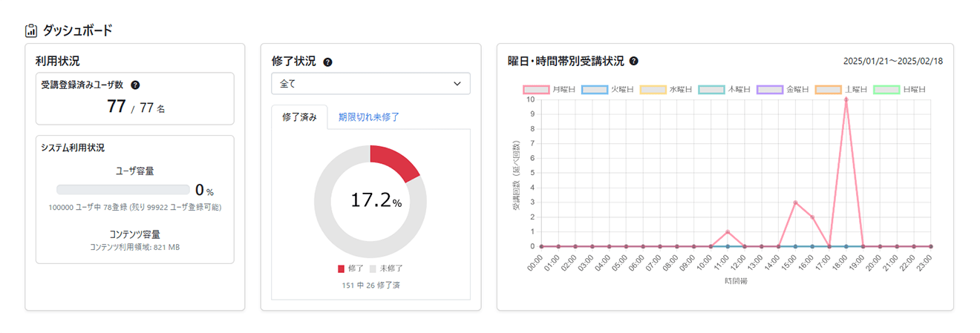This screenshot has width=980, height=333.
Task: Click the 151 中 26 修了済 text
Action: click(x=370, y=285)
